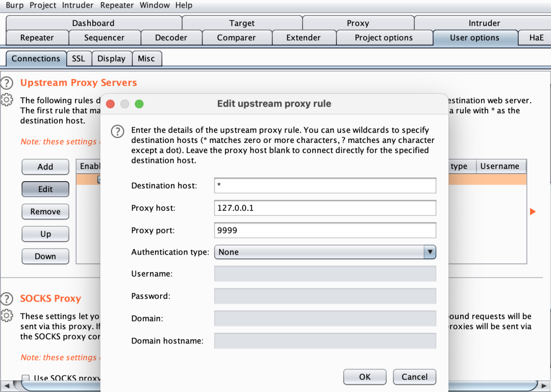Click the SOCKS Proxy help icon
551x392 pixels.
(7, 299)
